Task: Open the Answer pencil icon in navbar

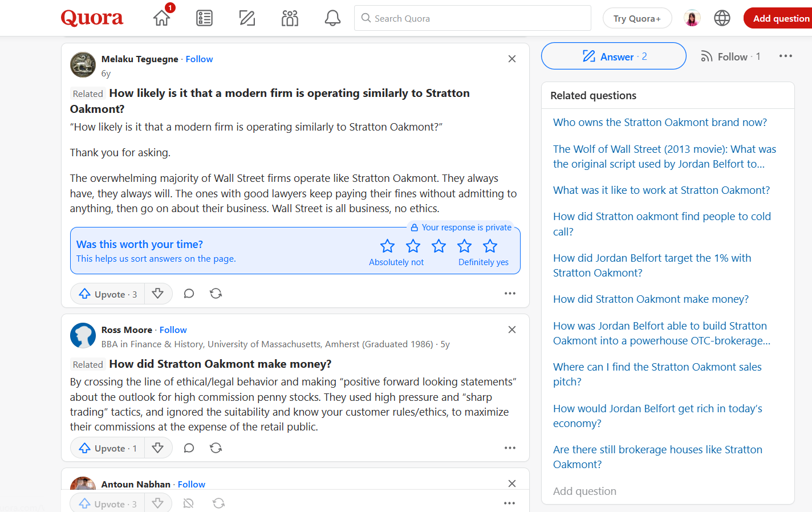Action: [x=247, y=18]
